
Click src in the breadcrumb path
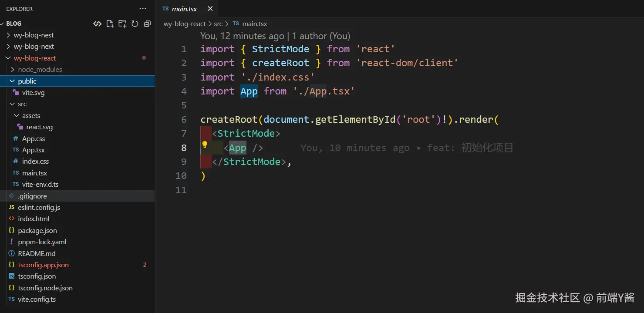(x=218, y=24)
